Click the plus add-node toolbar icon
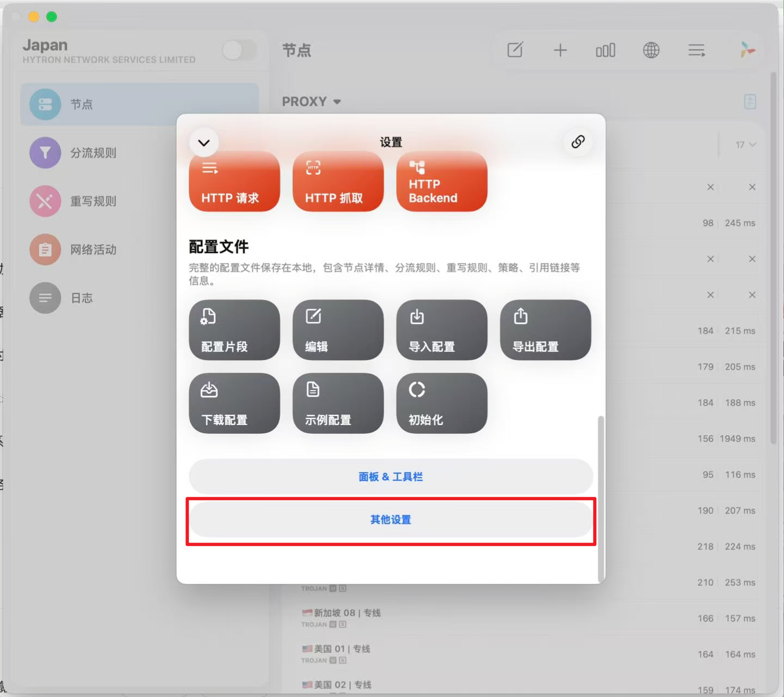Screen dimensions: 784x697 pyautogui.click(x=560, y=50)
